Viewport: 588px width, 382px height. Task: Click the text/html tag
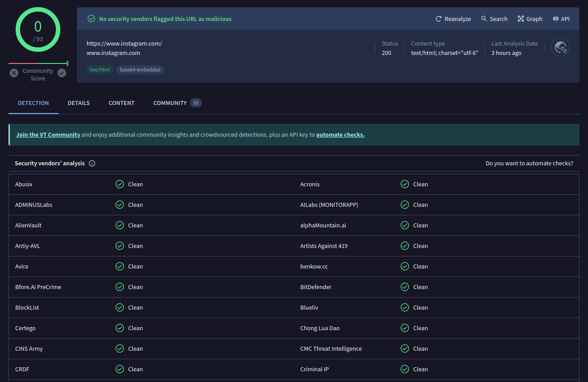[x=100, y=70]
